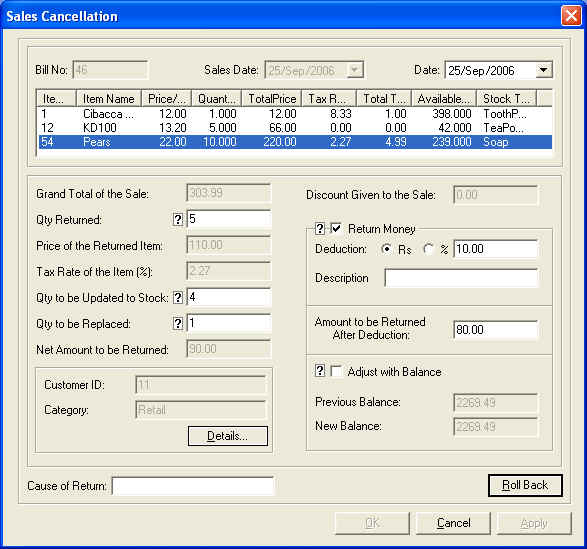587x549 pixels.
Task: Enable the Adjust with Balance checkbox
Action: tap(337, 371)
